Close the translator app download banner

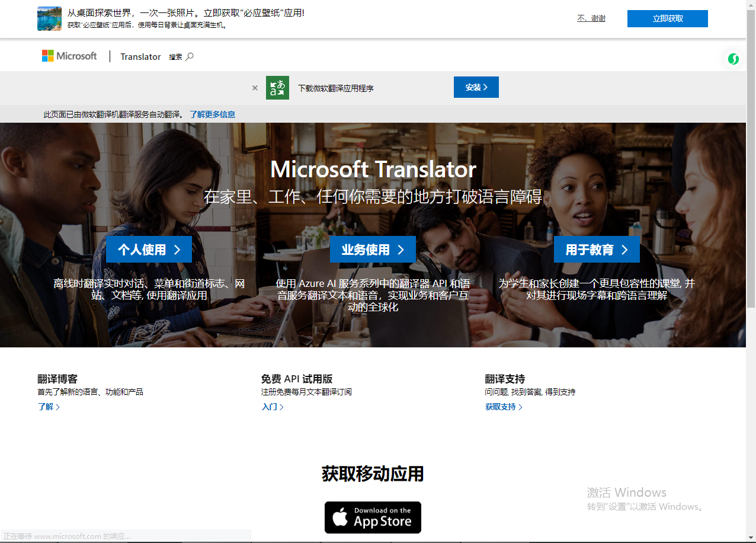pos(255,88)
